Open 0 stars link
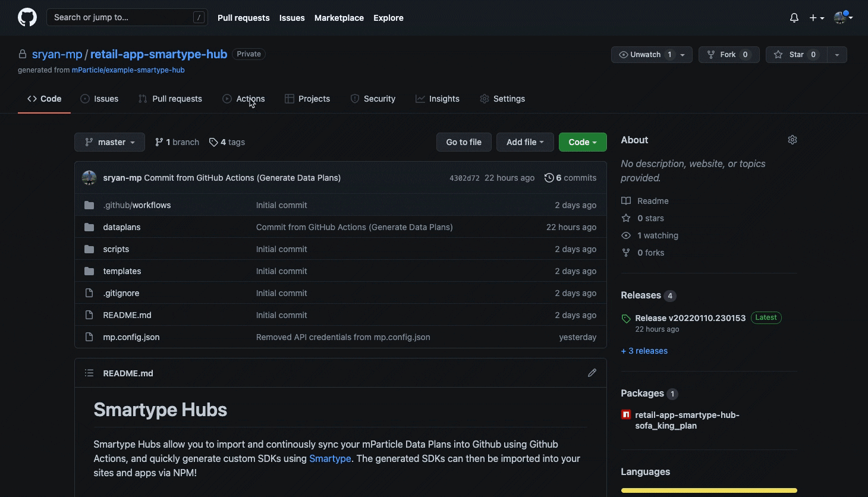The image size is (868, 497). click(x=643, y=218)
